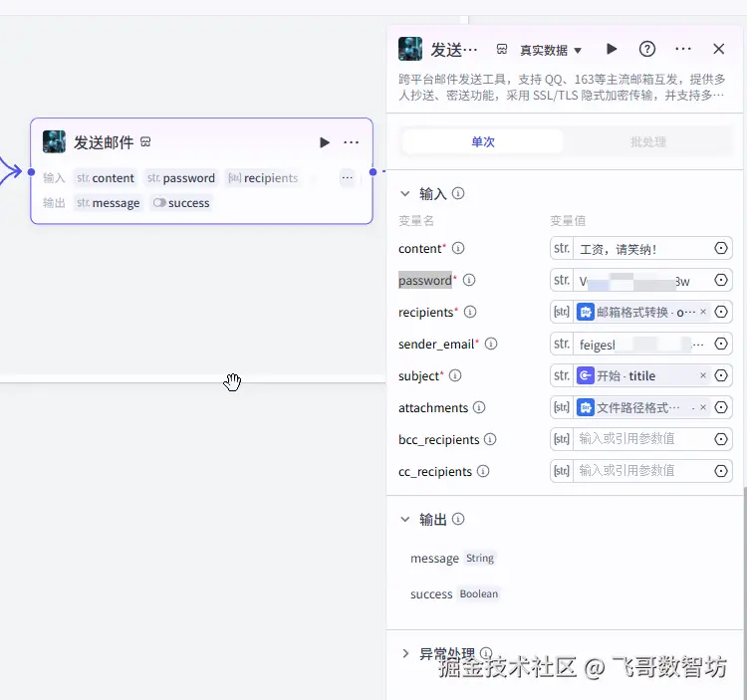
Task: Click the plugin icon in panel header
Action: click(x=502, y=49)
